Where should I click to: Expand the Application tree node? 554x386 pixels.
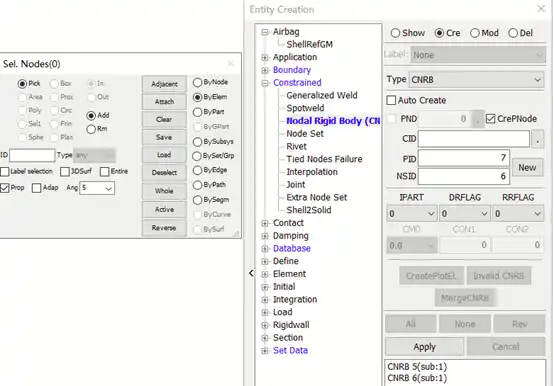265,58
